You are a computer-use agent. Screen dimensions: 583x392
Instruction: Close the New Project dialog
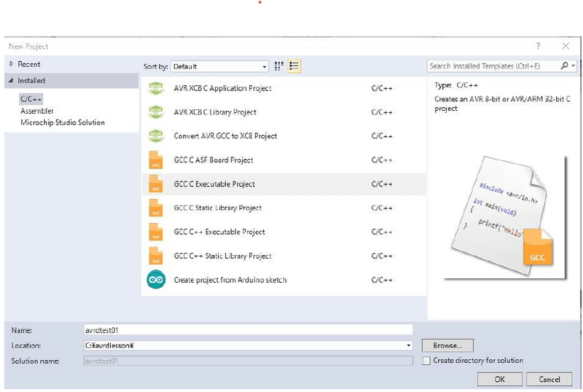pyautogui.click(x=566, y=46)
